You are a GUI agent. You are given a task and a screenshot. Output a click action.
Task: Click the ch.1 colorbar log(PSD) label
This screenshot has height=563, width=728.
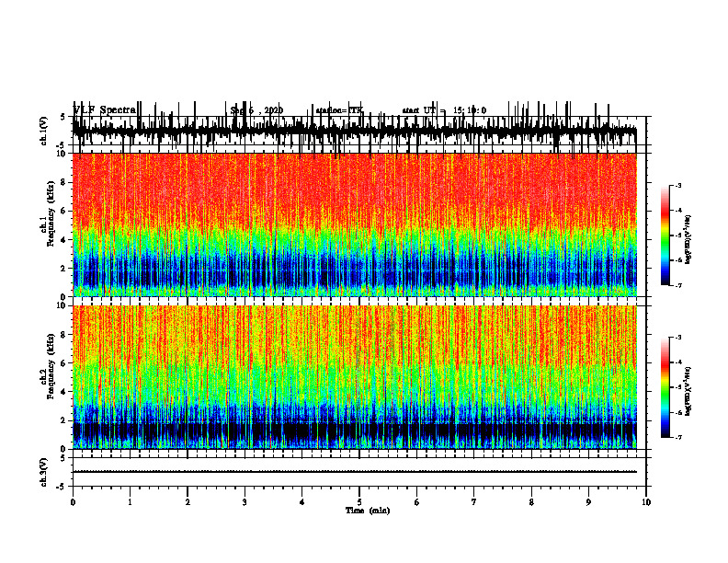pos(688,240)
